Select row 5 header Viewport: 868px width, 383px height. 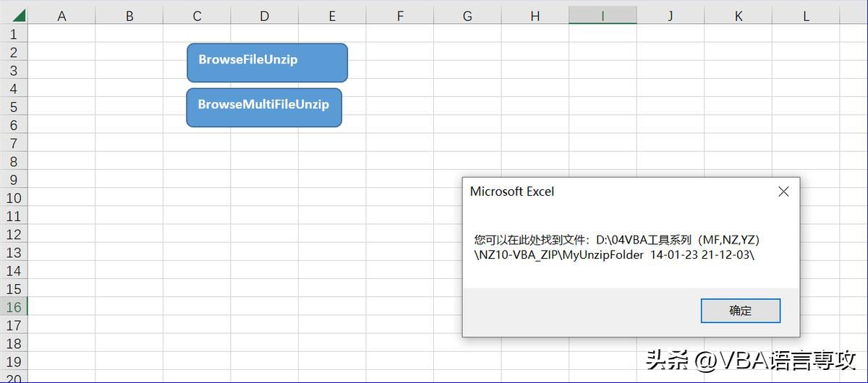coord(14,107)
